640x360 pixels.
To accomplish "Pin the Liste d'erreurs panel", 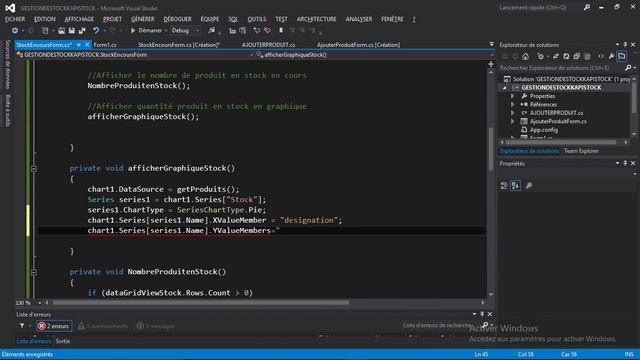I will (482, 314).
